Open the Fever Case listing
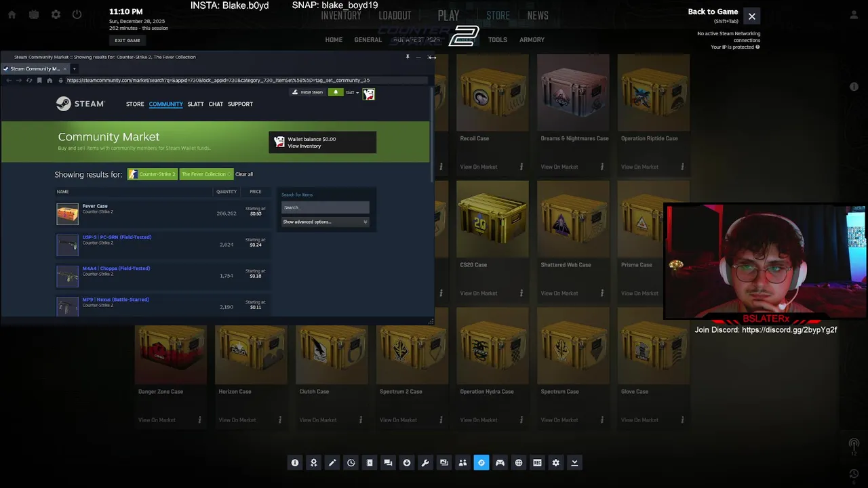Image resolution: width=868 pixels, height=488 pixels. [x=163, y=213]
